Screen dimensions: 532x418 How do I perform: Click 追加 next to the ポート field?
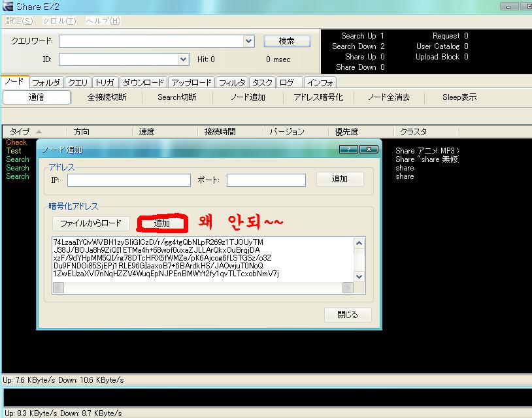(x=340, y=179)
